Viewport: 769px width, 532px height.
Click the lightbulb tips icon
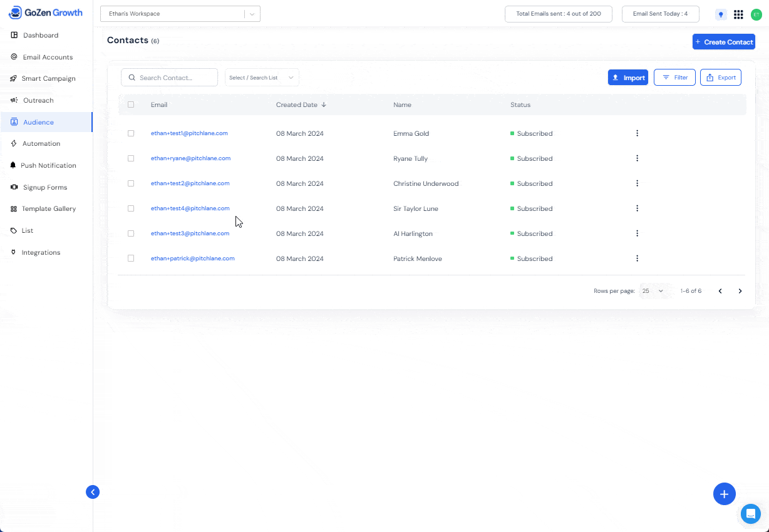pyautogui.click(x=721, y=14)
